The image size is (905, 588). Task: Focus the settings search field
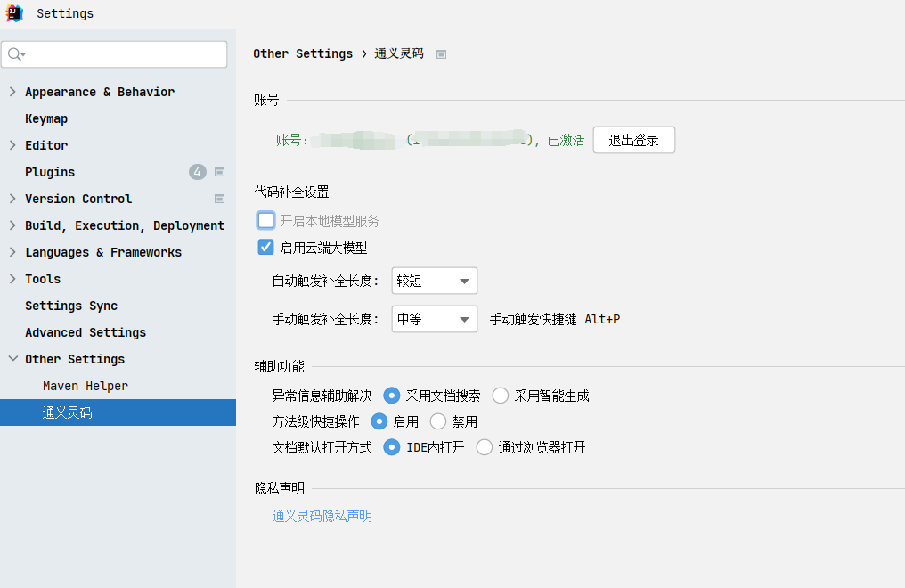[x=114, y=54]
